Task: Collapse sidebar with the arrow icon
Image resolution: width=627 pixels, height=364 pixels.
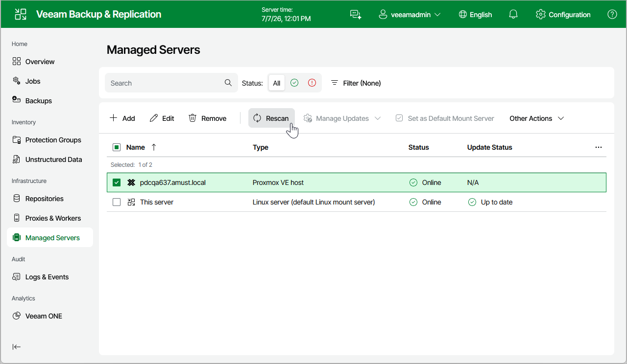Action: 17,347
